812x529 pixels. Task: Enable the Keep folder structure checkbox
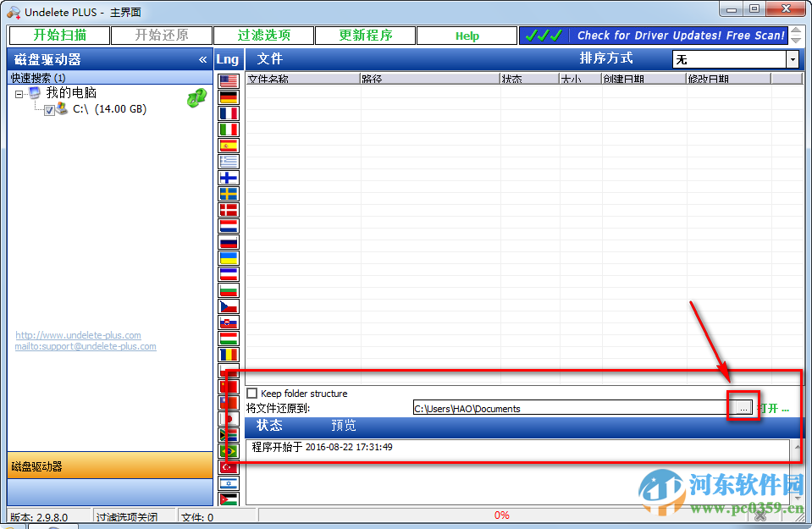(x=251, y=393)
